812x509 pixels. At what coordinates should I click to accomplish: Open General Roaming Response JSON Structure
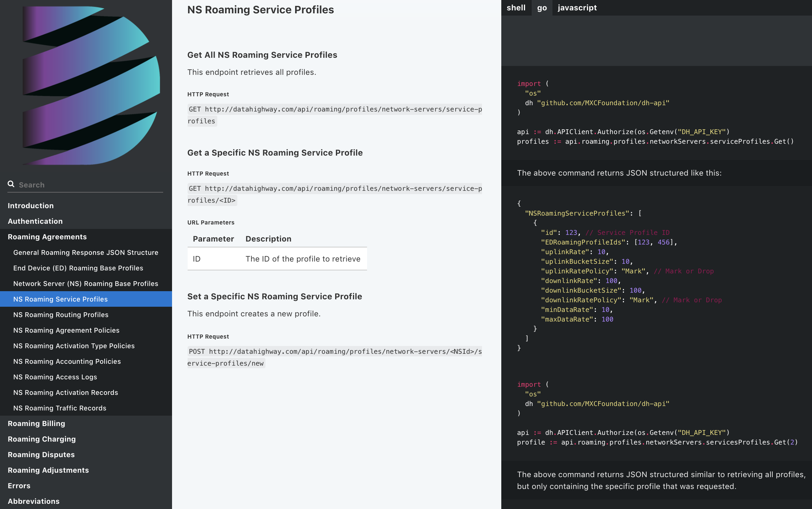tap(86, 252)
